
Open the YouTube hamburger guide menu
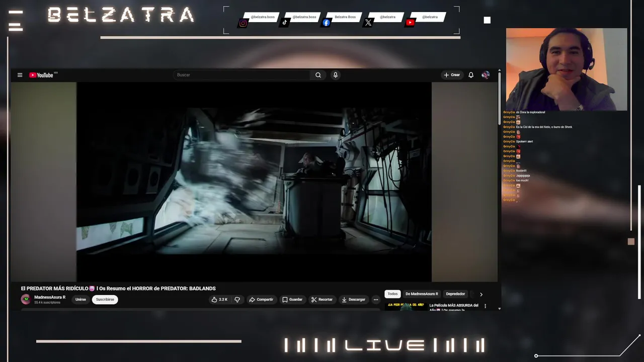coord(20,75)
